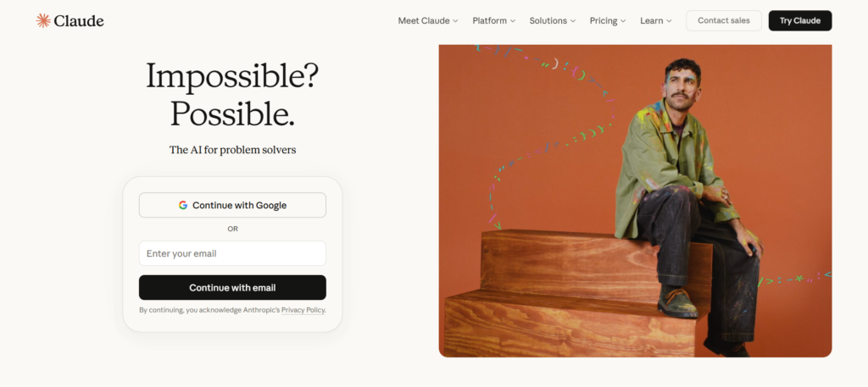Choose Continue with Google sign-in
This screenshot has height=387, width=868.
(232, 205)
